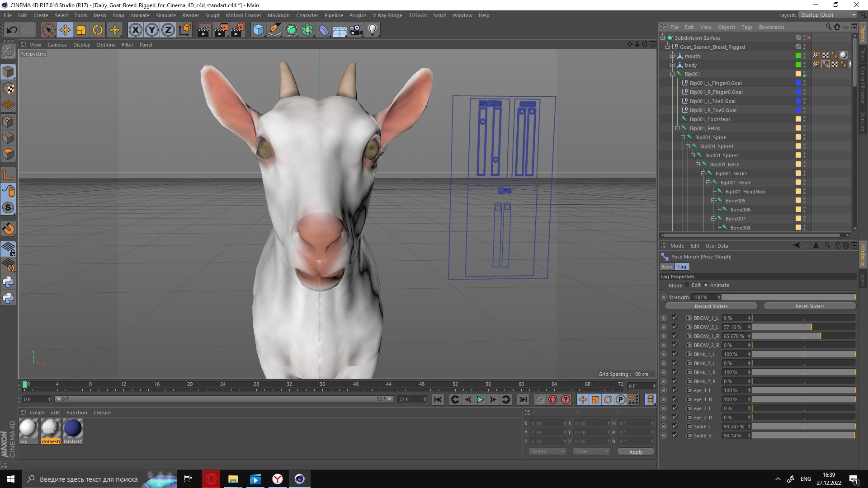Toggle Y axis lock
This screenshot has width=868, height=488.
pos(152,30)
